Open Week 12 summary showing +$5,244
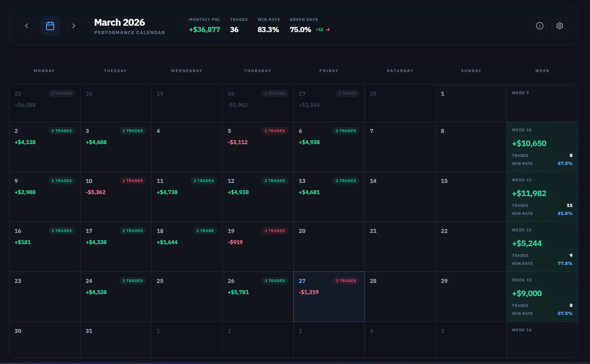 click(542, 247)
